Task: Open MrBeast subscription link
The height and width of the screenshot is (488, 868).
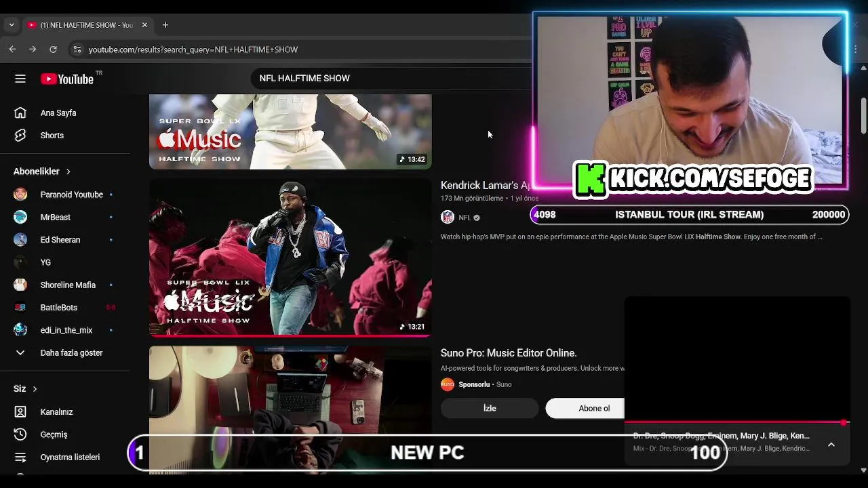Action: coord(56,217)
